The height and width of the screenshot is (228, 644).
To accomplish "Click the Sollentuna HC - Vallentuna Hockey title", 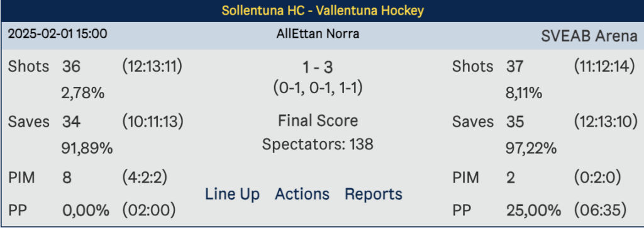I will [323, 11].
